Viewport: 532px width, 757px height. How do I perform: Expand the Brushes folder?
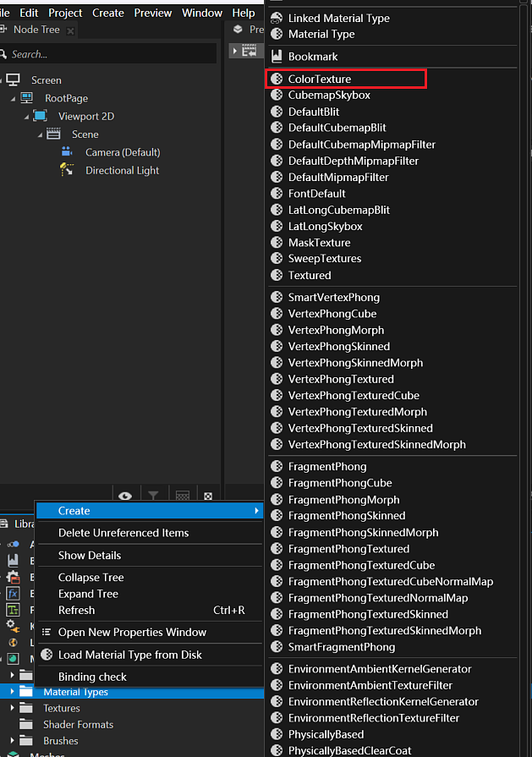[x=12, y=741]
